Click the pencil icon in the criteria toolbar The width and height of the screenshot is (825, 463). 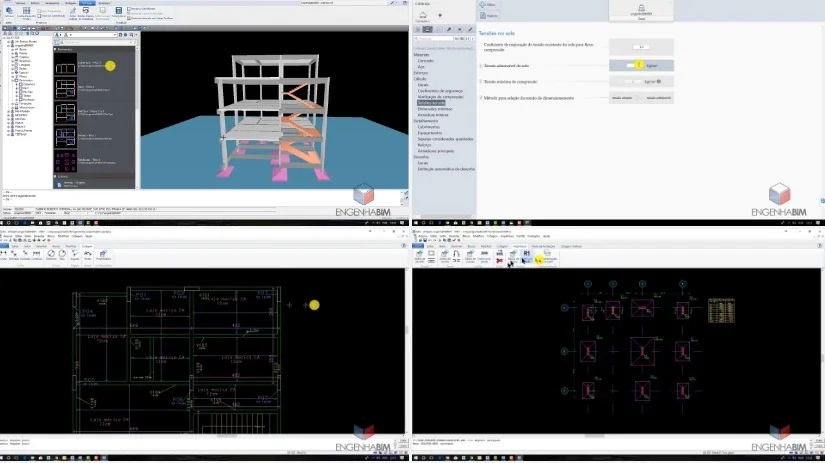(470, 29)
